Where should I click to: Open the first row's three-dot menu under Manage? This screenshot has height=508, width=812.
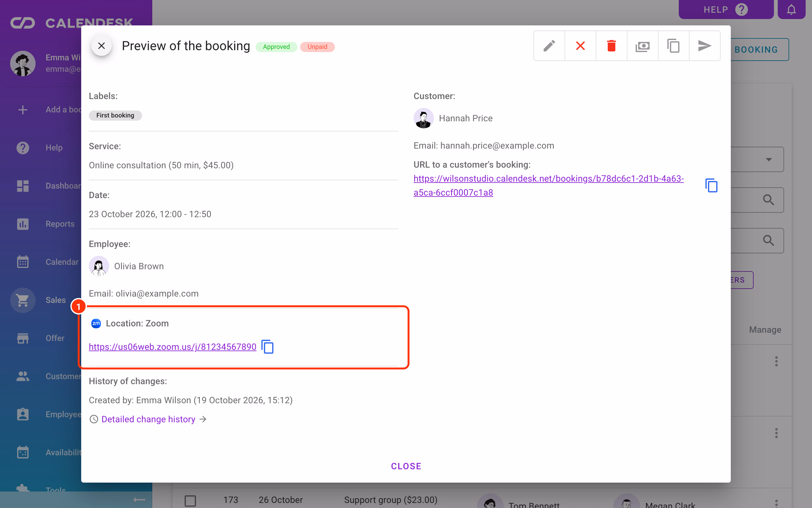(776, 361)
